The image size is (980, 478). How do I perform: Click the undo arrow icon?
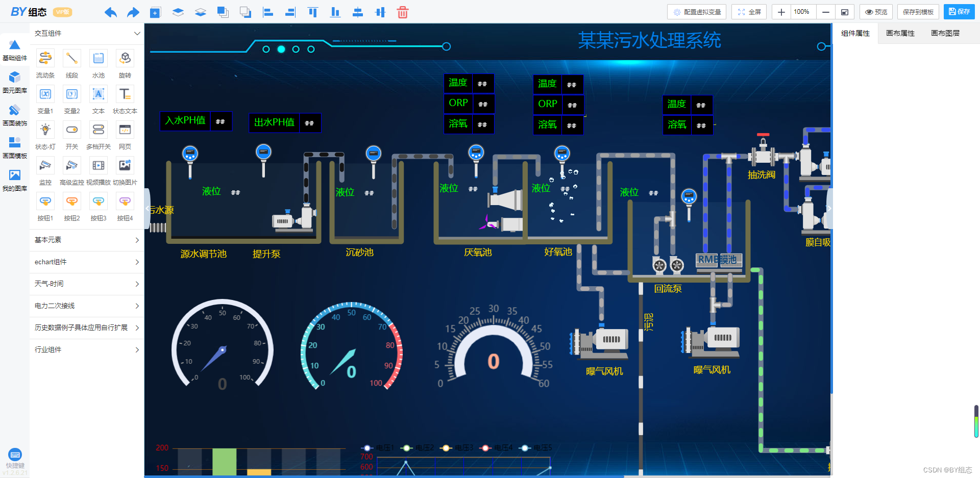coord(111,12)
